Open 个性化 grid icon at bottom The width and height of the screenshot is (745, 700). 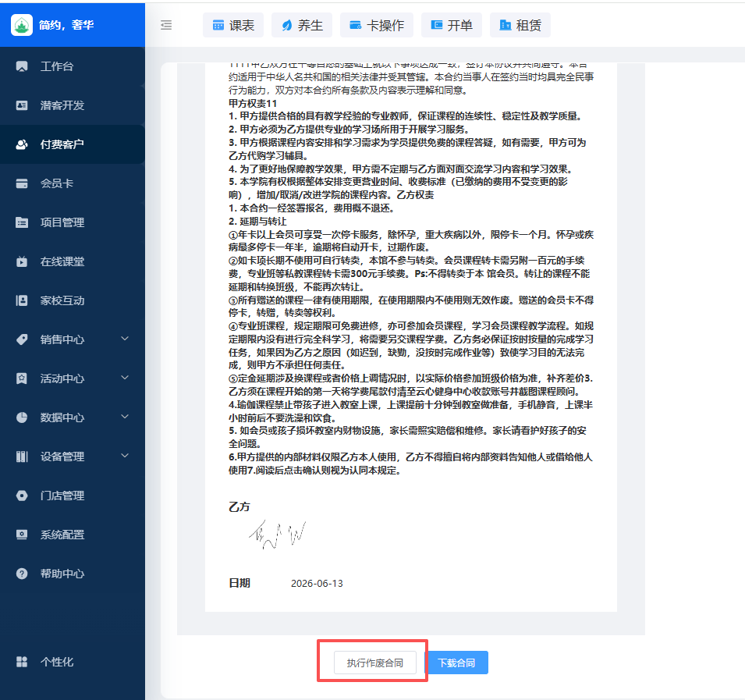point(22,662)
